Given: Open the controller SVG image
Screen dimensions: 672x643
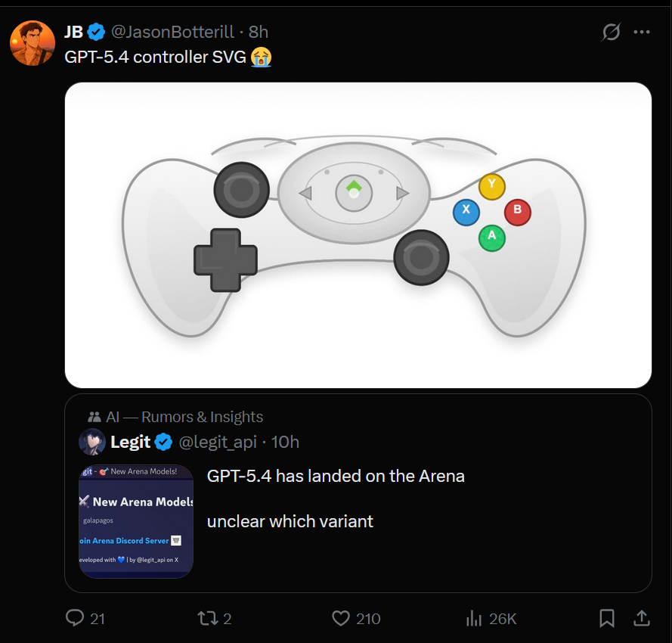Looking at the screenshot, I should [358, 235].
